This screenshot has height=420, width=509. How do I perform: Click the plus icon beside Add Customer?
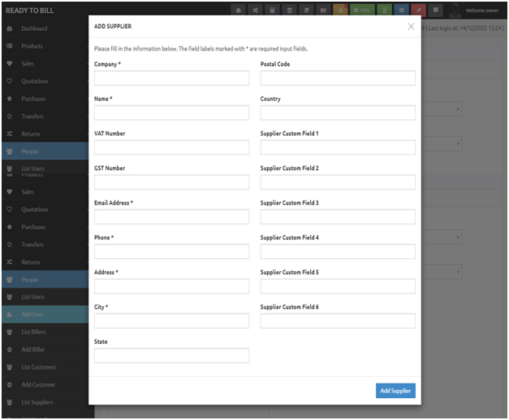click(x=10, y=384)
